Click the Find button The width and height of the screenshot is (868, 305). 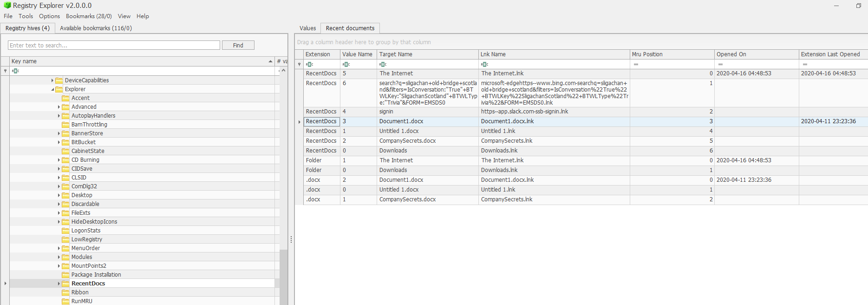click(238, 45)
